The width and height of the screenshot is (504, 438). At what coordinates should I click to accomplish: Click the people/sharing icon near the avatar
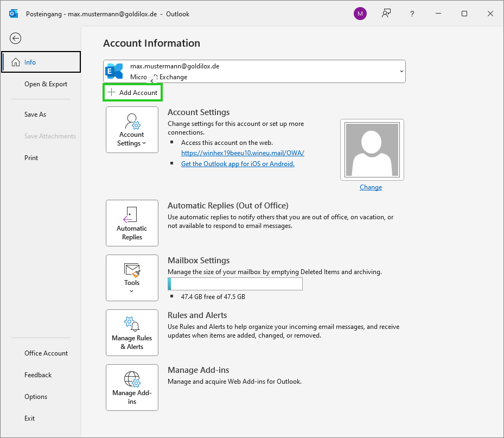click(x=386, y=14)
